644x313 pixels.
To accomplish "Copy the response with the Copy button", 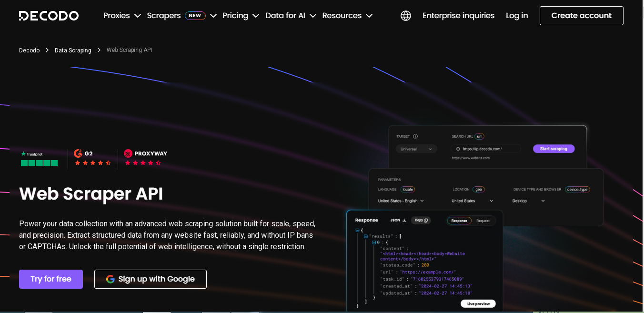I will click(x=421, y=220).
